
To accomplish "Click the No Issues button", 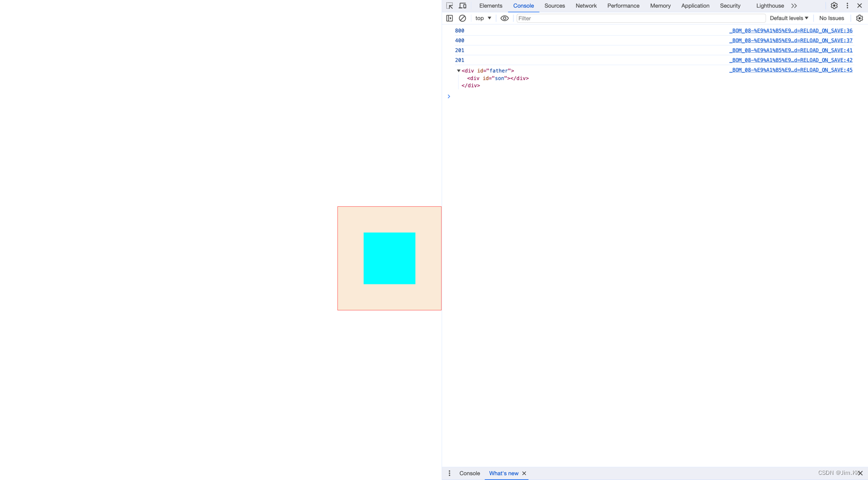I will tap(831, 18).
